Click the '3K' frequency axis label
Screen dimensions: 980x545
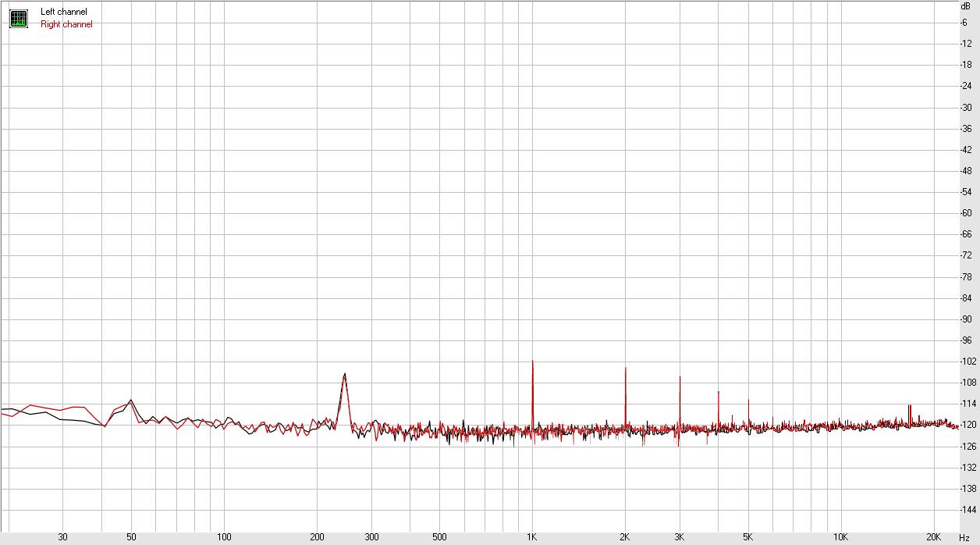click(679, 537)
